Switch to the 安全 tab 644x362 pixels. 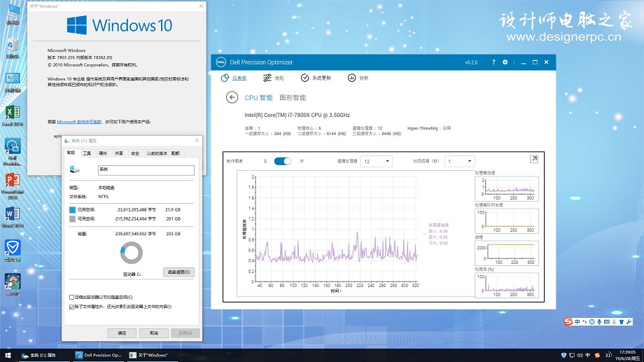[135, 153]
